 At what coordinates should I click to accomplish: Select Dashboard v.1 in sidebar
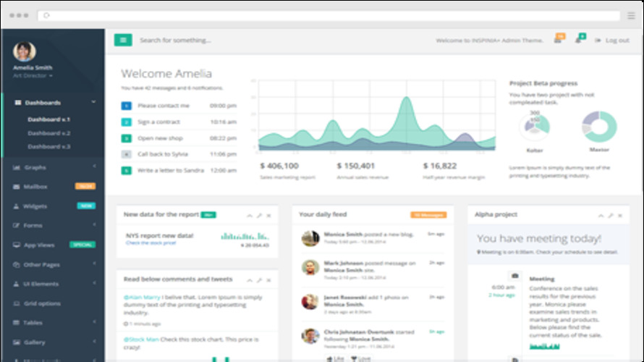pyautogui.click(x=49, y=119)
